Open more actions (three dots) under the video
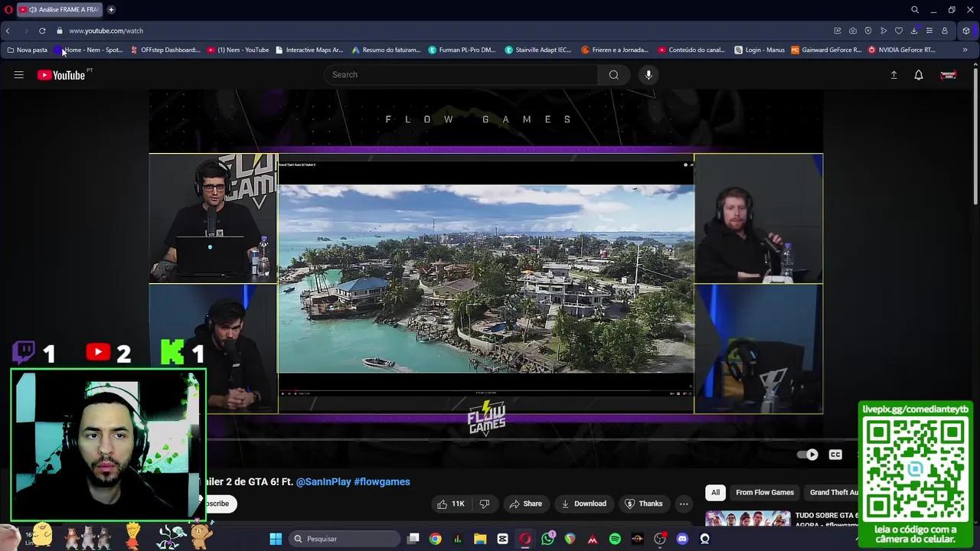Screen dimensions: 980x551 [684, 504]
